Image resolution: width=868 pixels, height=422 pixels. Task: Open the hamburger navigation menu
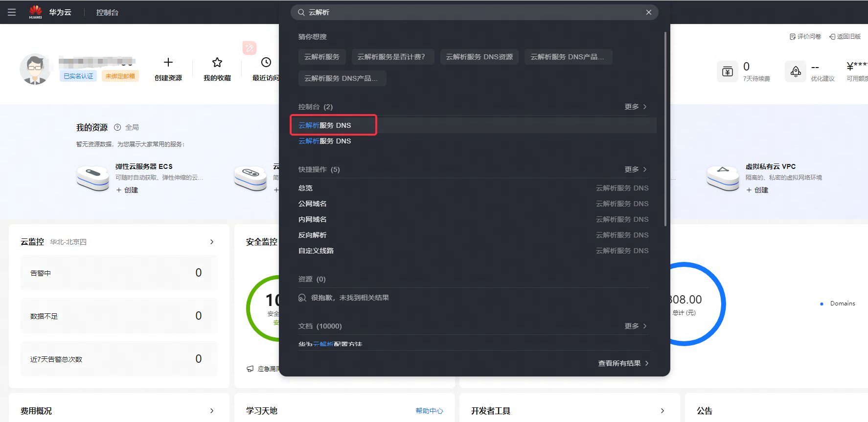(x=12, y=12)
